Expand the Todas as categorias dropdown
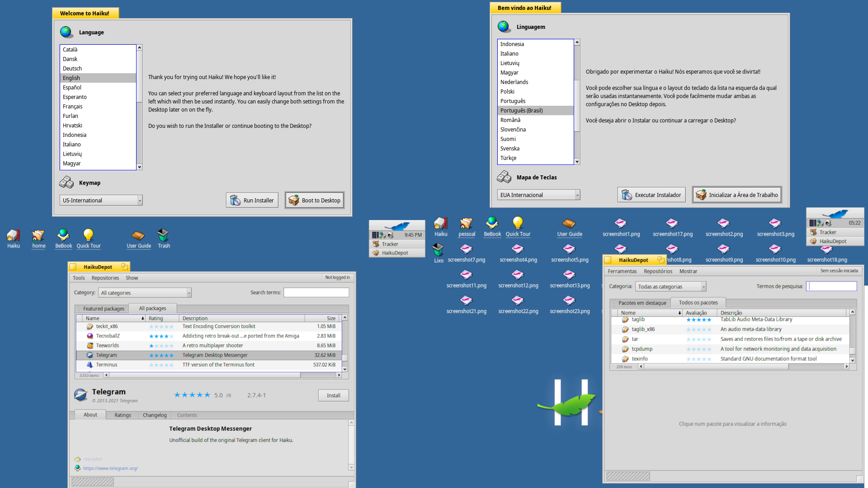The height and width of the screenshot is (488, 868). coord(670,286)
